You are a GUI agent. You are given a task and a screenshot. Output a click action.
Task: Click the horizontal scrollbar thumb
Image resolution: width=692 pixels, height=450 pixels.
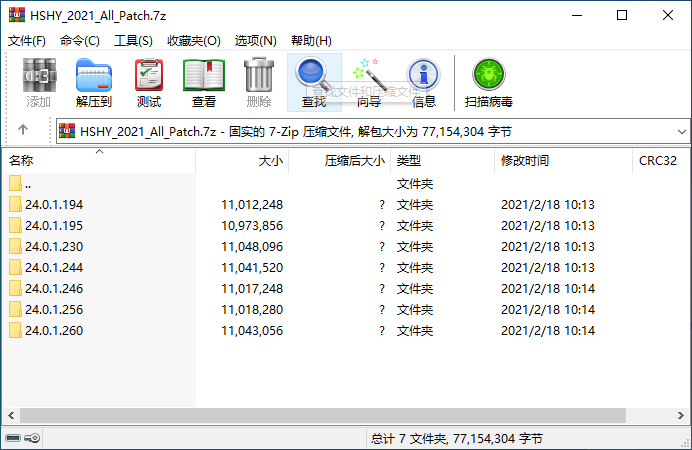coord(323,415)
